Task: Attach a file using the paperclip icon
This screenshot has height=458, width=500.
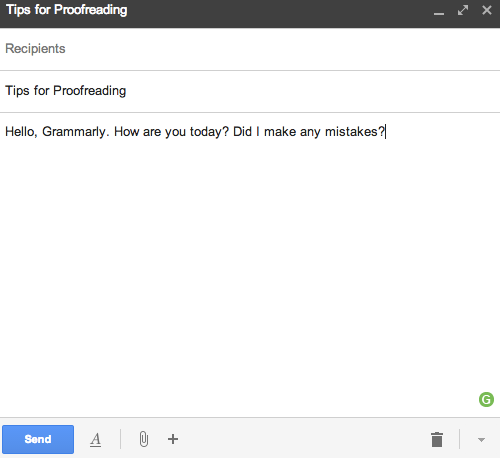Action: coord(144,439)
